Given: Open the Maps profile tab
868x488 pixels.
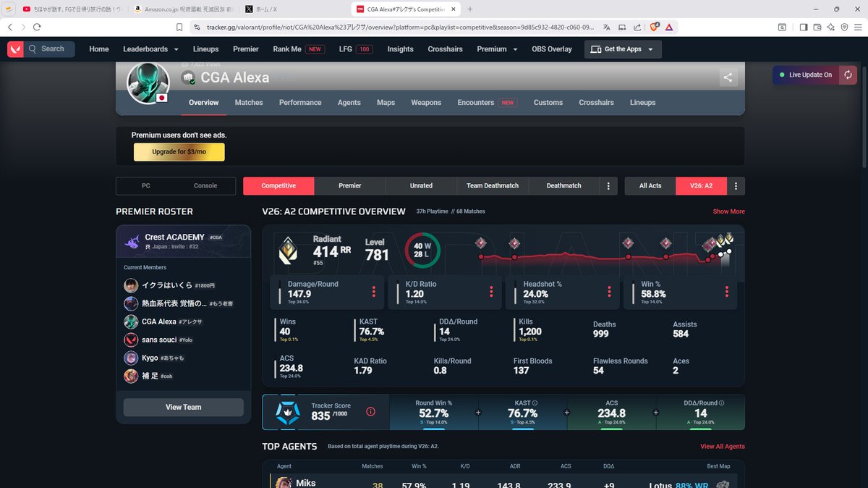Looking at the screenshot, I should pyautogui.click(x=386, y=103).
